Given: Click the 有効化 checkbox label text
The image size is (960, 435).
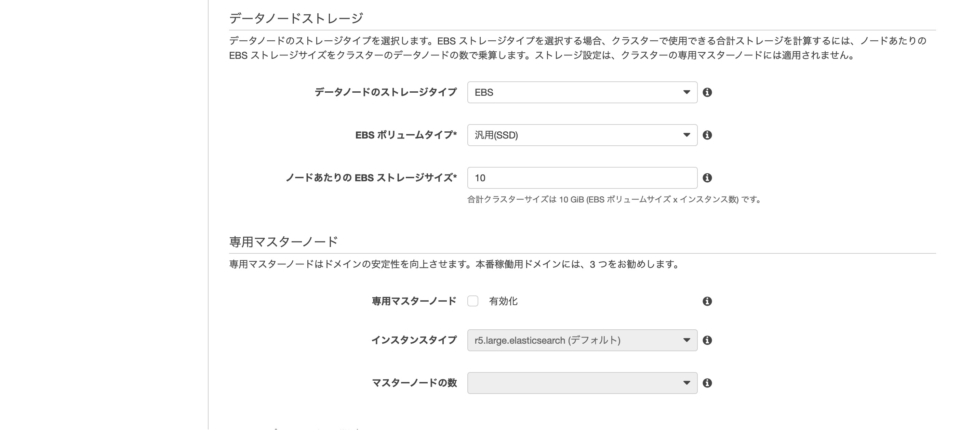Looking at the screenshot, I should (503, 301).
